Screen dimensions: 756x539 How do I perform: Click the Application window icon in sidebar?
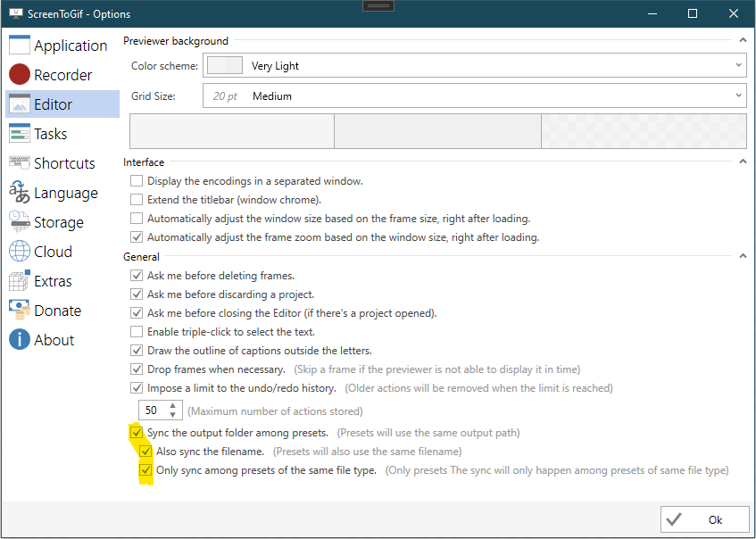tap(20, 46)
